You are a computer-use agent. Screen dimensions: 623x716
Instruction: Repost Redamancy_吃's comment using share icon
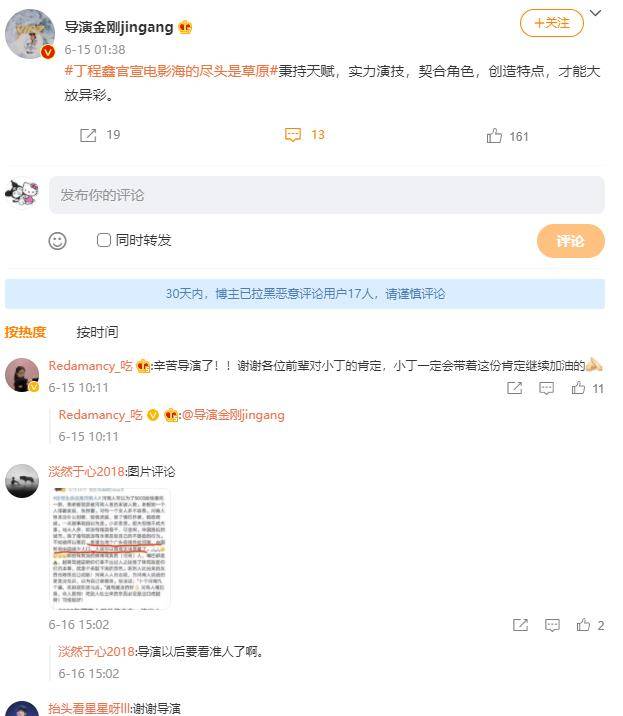pyautogui.click(x=515, y=388)
